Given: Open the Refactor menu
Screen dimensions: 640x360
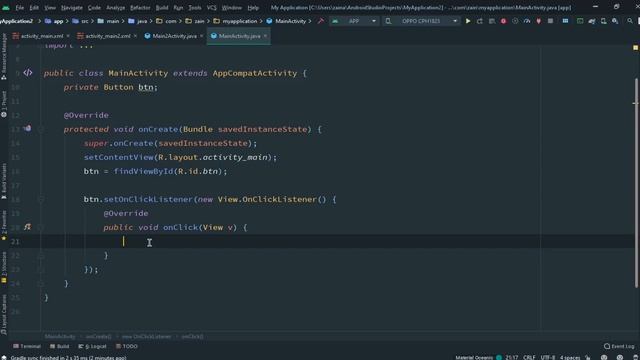Looking at the screenshot, I should (140, 7).
